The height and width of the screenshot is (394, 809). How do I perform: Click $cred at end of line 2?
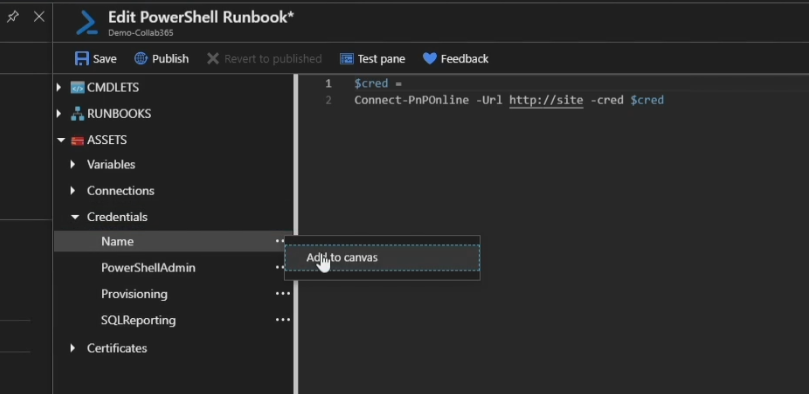(647, 100)
